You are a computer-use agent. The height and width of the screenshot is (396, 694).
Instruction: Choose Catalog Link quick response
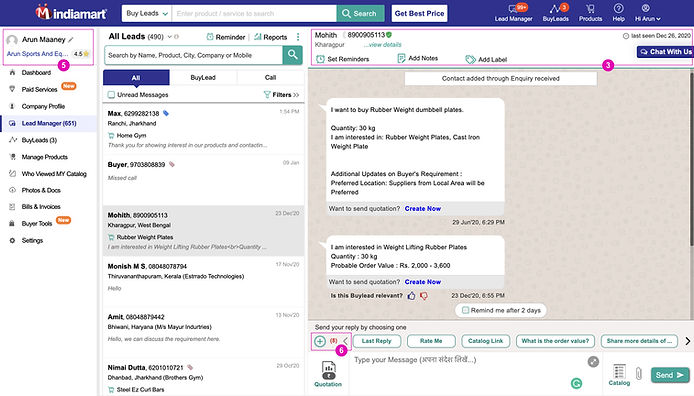486,341
